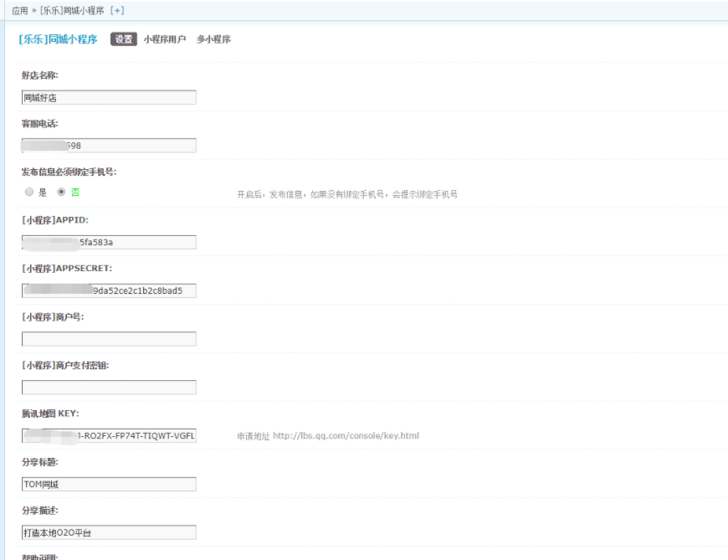728x560 pixels.
Task: Select the 否 radio button
Action: pyautogui.click(x=61, y=192)
